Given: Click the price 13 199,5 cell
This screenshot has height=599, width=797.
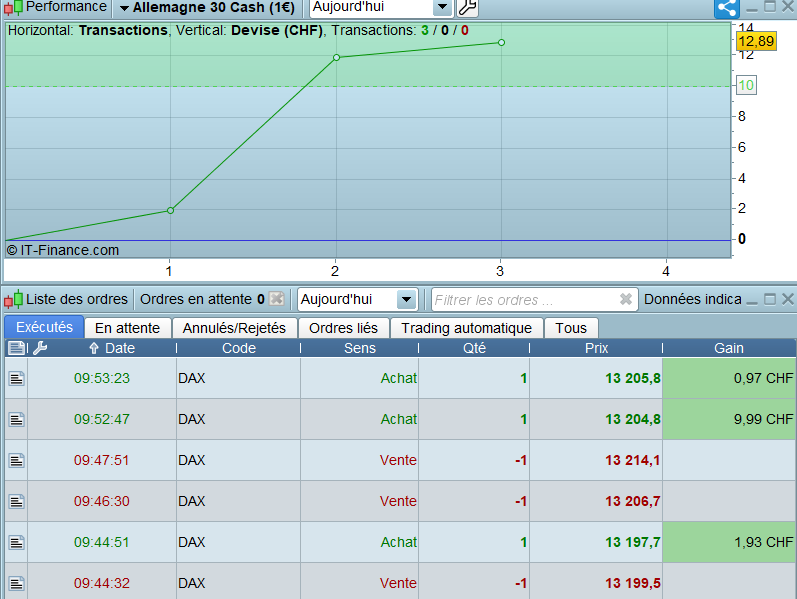Looking at the screenshot, I should pyautogui.click(x=596, y=583).
